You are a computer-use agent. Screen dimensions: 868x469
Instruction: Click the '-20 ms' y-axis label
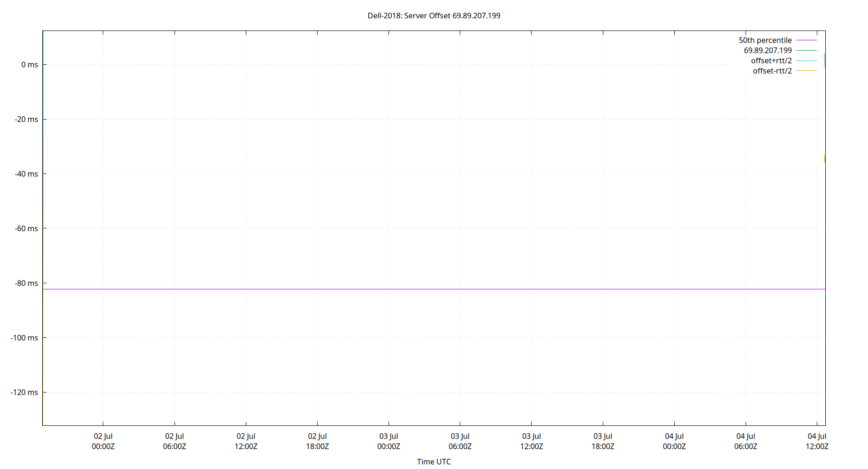(26, 119)
